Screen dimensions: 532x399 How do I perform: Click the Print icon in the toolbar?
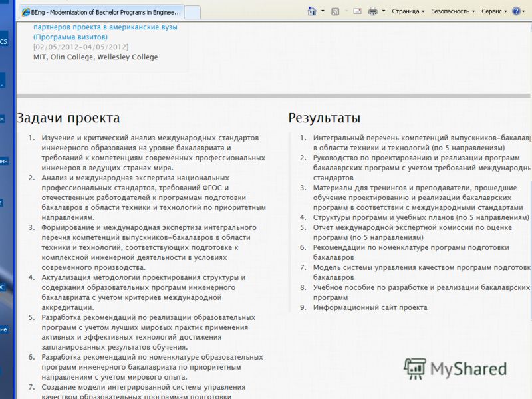pyautogui.click(x=373, y=11)
